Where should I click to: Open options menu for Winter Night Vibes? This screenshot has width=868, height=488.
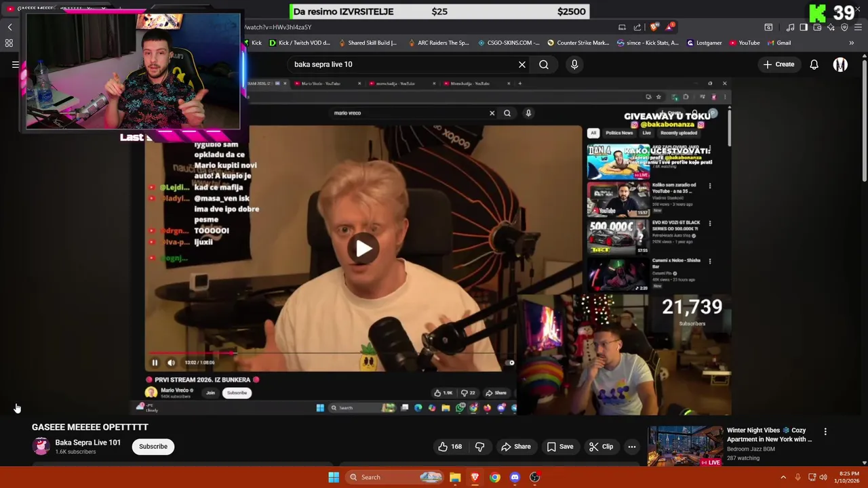pyautogui.click(x=825, y=432)
